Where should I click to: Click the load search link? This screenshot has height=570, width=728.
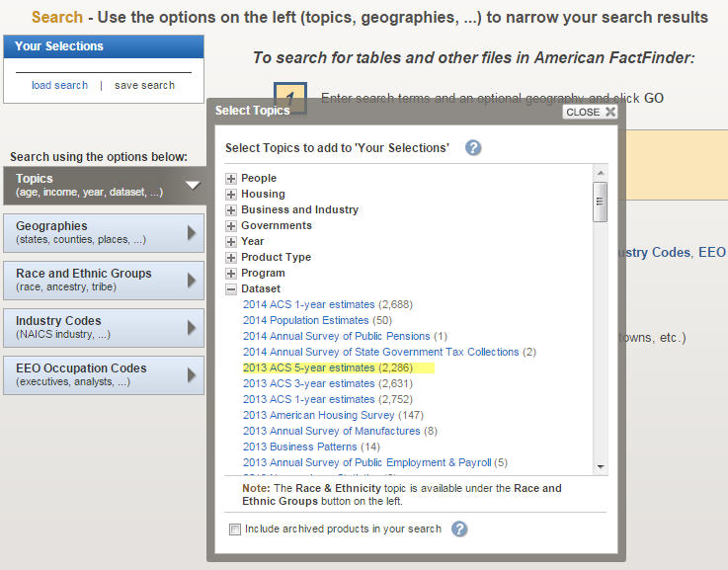pos(59,85)
